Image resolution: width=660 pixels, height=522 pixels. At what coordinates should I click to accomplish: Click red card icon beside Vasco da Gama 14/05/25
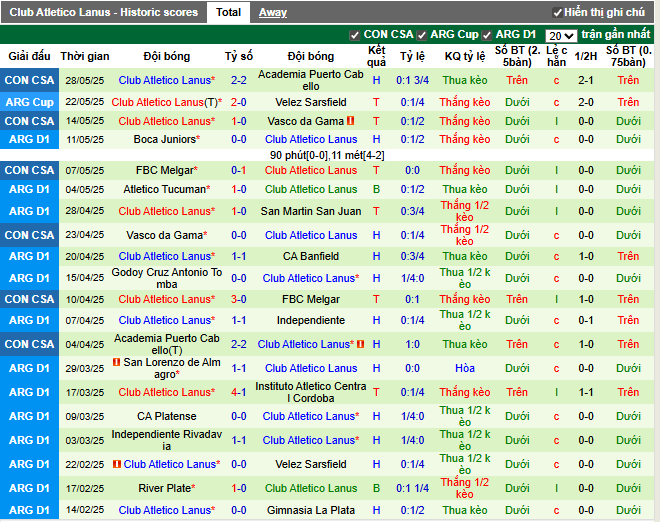pos(350,121)
